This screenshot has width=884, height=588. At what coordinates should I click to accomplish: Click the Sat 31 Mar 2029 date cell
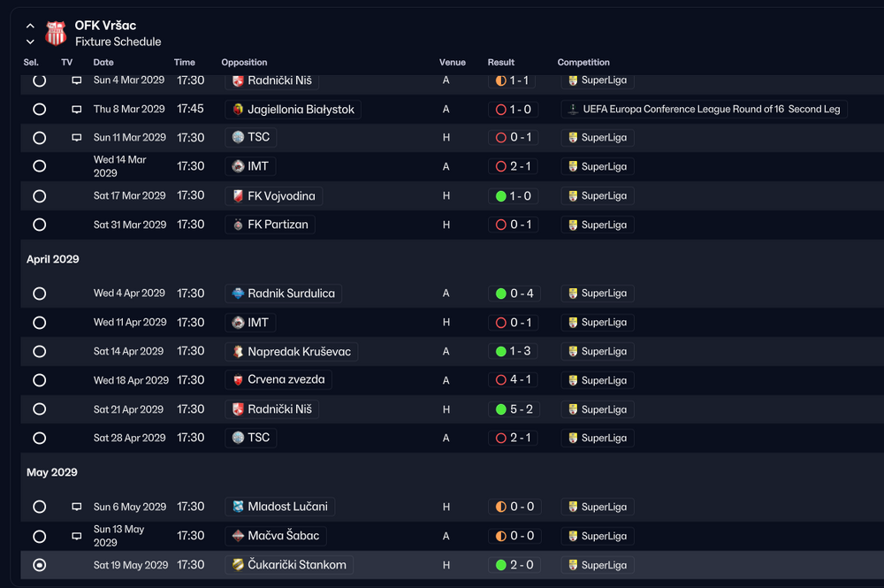[x=130, y=225]
